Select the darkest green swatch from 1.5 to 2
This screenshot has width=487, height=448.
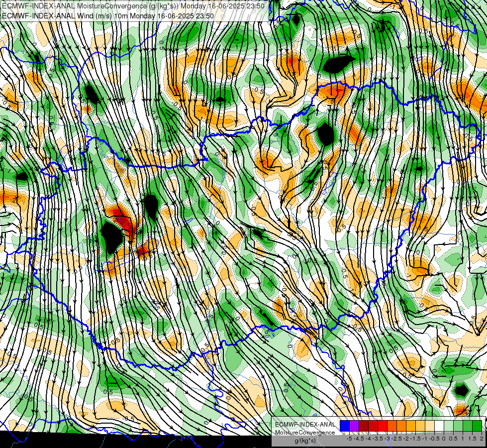pos(477,426)
